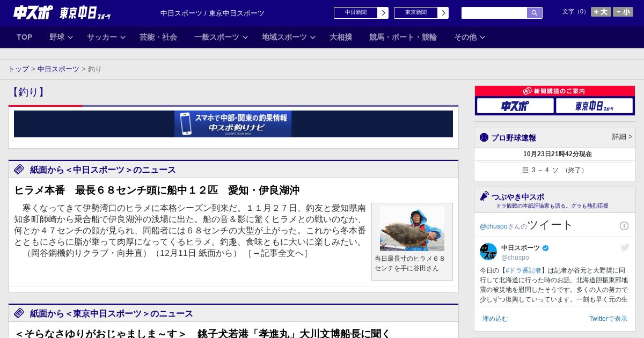
Task: Expand the 野球 dropdown chevron
Action: coord(70,38)
